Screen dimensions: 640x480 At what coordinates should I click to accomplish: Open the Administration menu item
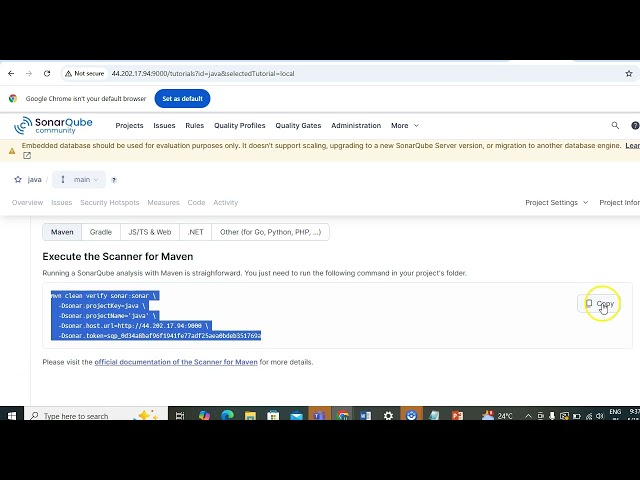(356, 125)
